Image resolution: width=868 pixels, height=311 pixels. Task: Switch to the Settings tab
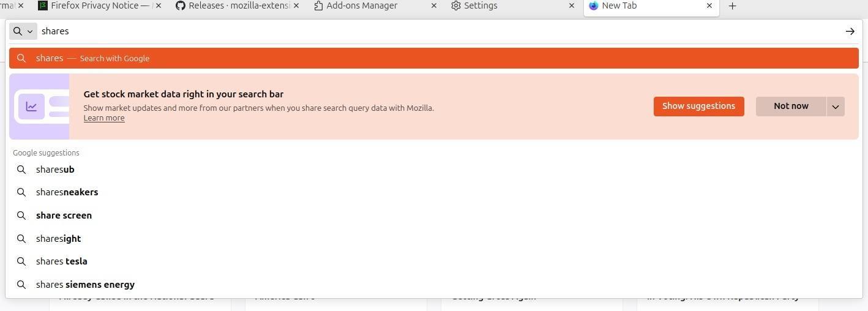(x=481, y=6)
